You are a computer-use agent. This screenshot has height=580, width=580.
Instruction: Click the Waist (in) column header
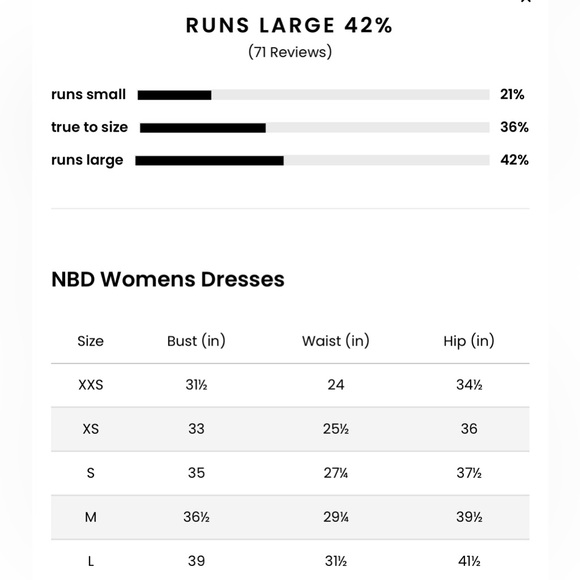click(336, 341)
